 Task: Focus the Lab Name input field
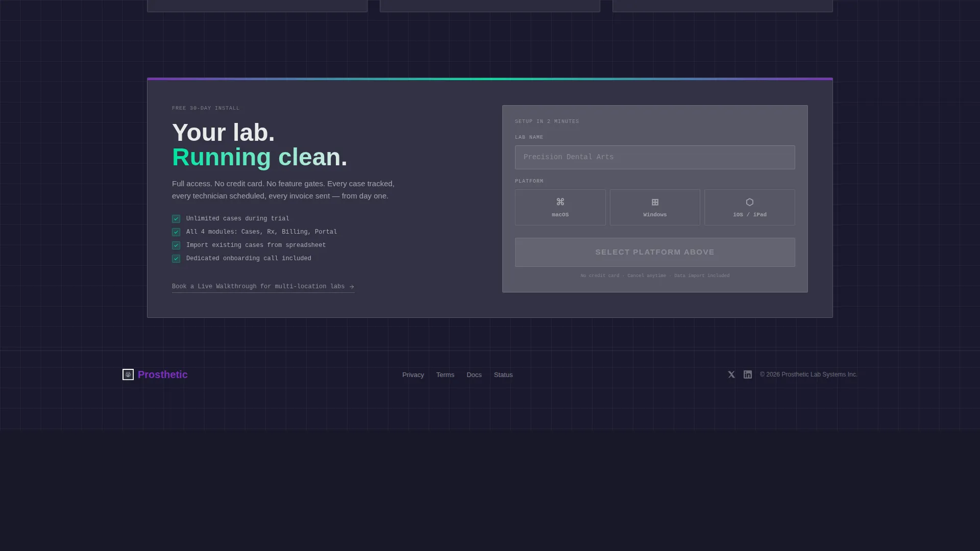point(655,157)
